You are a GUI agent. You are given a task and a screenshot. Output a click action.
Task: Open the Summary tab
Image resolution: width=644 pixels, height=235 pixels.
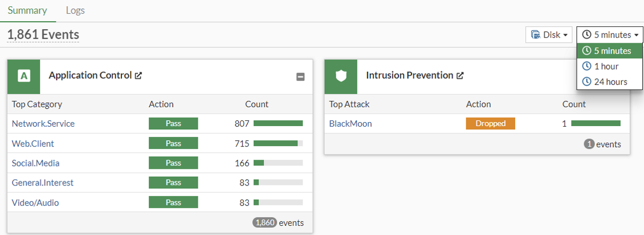point(27,10)
